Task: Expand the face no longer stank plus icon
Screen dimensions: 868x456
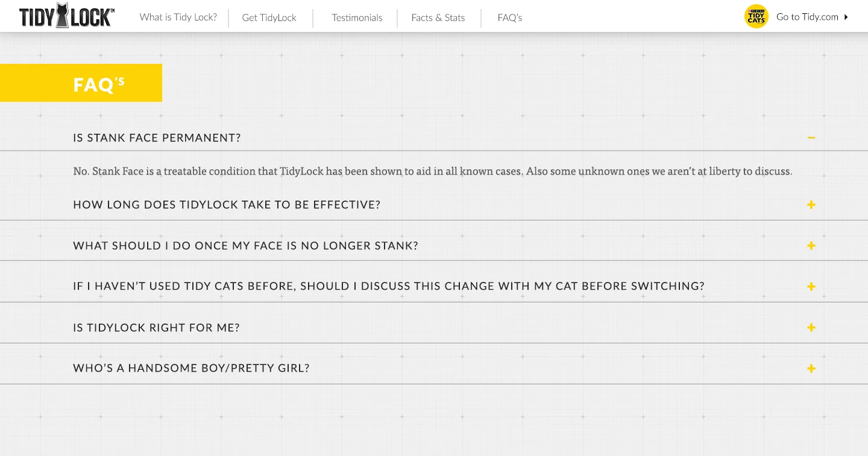Action: click(x=811, y=246)
